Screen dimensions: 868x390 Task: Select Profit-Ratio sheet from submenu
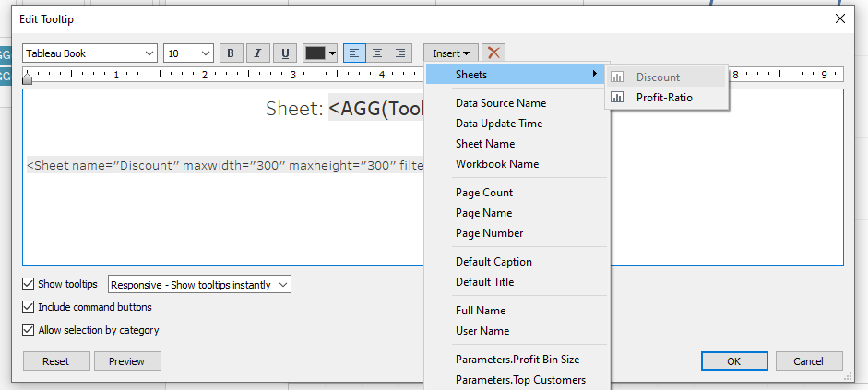click(x=663, y=98)
